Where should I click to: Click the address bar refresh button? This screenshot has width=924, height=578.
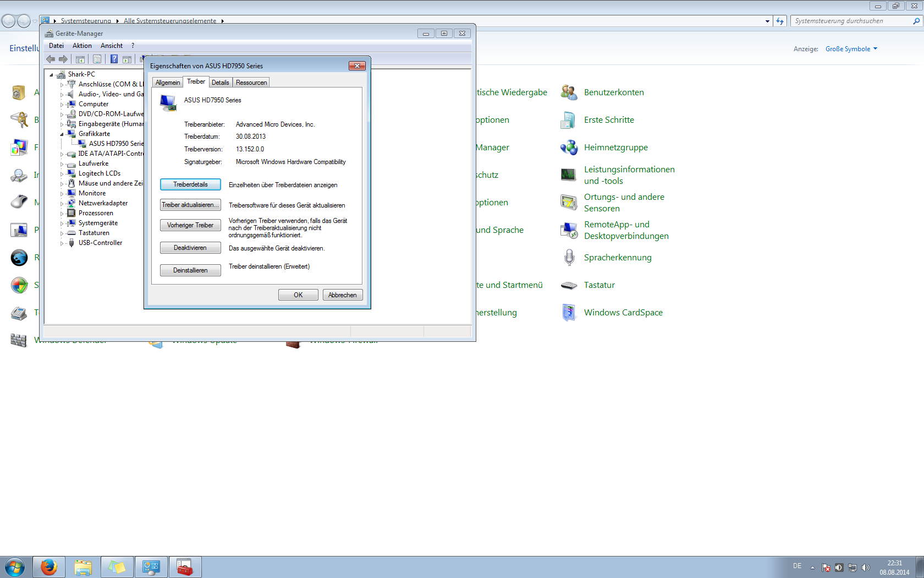[780, 21]
